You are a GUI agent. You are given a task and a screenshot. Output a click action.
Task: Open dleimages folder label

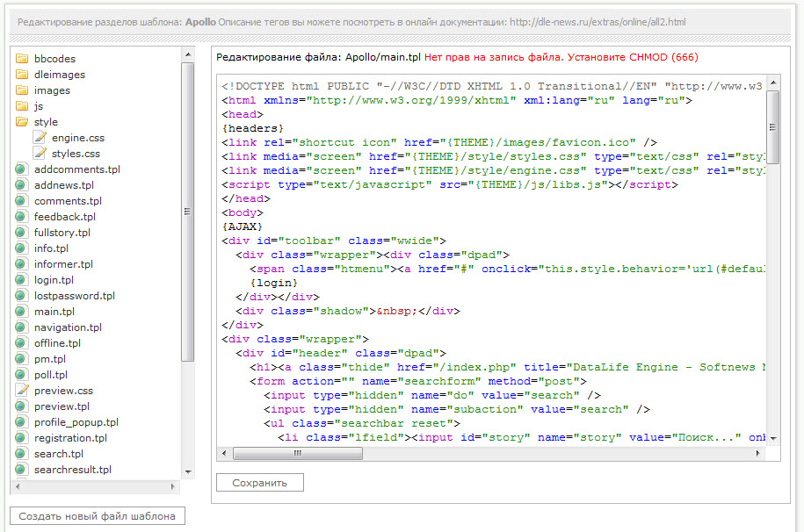tap(60, 75)
